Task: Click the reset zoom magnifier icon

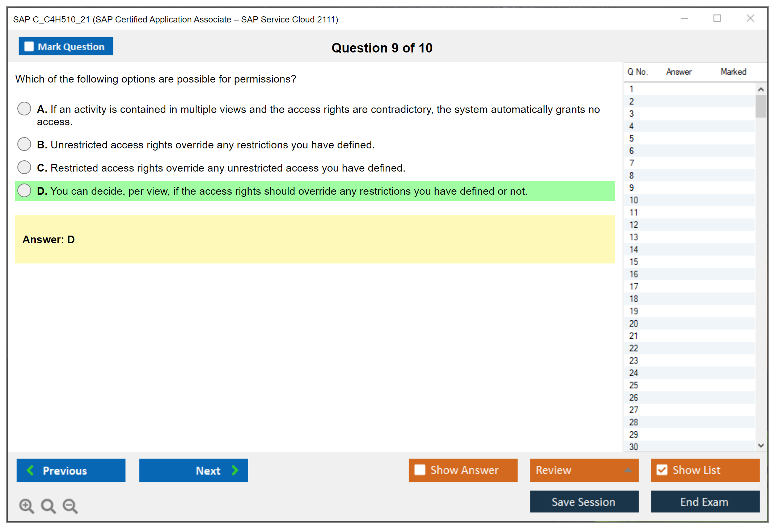Action: tap(48, 506)
